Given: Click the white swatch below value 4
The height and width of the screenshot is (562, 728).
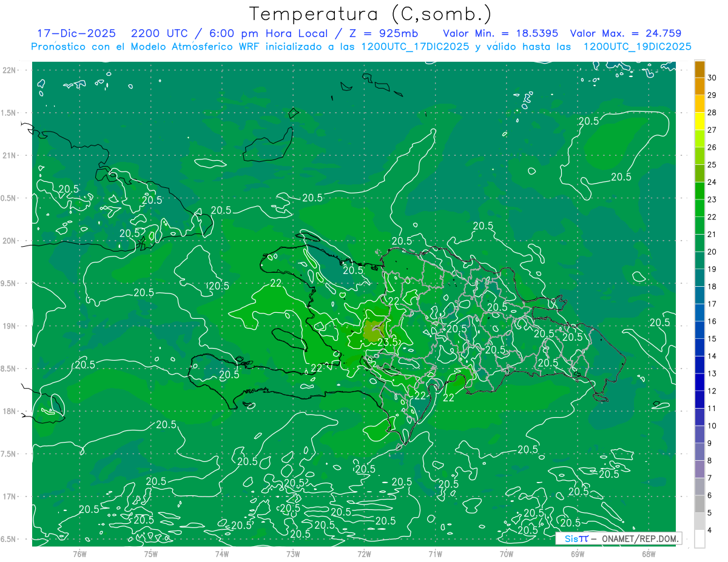Looking at the screenshot, I should click(699, 538).
